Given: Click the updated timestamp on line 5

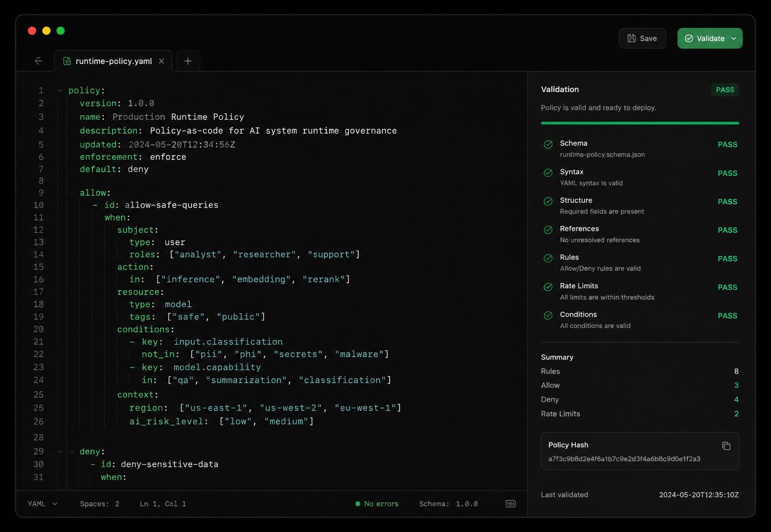Looking at the screenshot, I should point(182,145).
